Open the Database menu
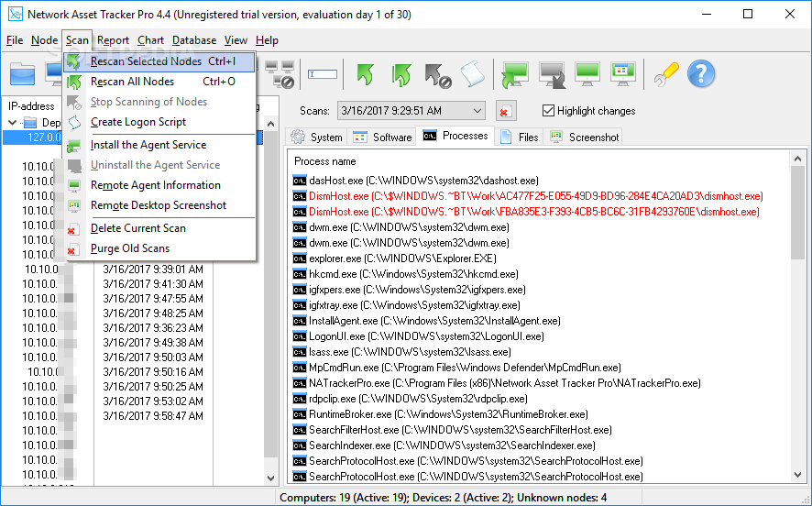This screenshot has width=812, height=506. (194, 40)
